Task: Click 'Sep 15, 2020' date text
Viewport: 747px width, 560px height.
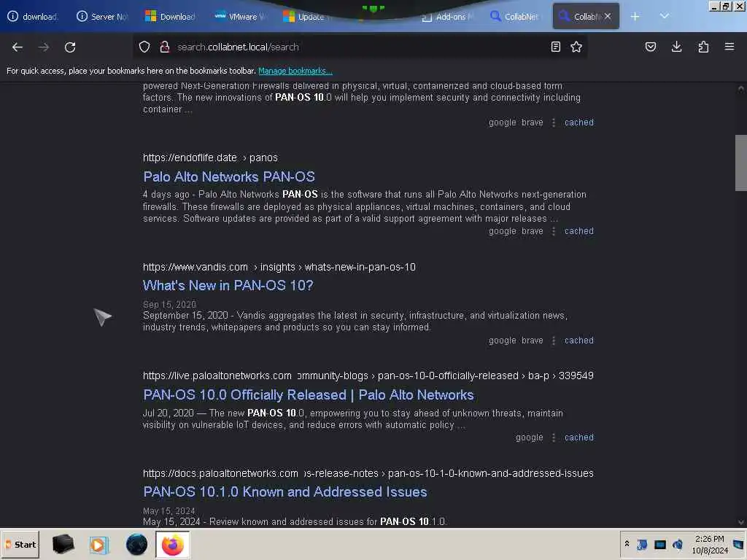Action: coord(169,304)
